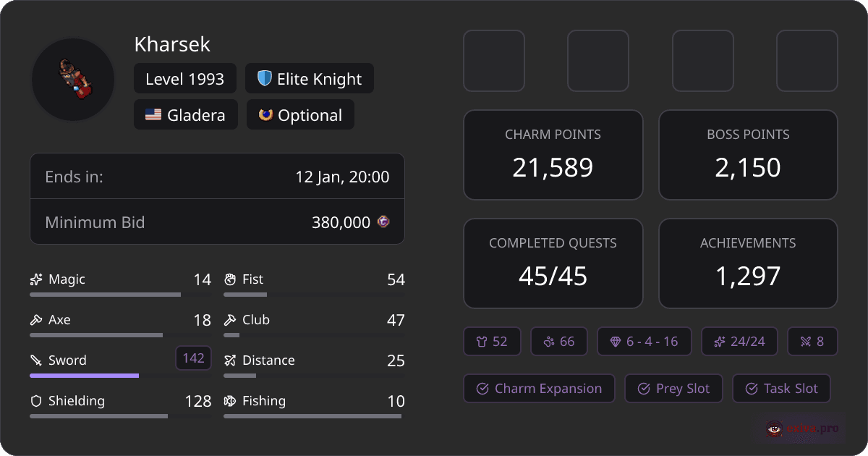Image resolution: width=868 pixels, height=456 pixels.
Task: Select the Magic skill icon
Action: point(36,279)
